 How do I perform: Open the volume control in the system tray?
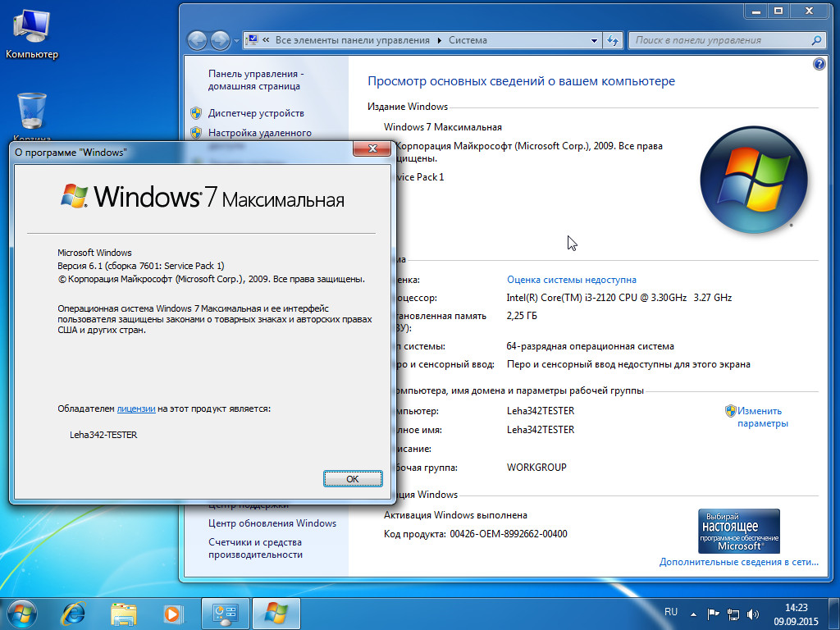click(751, 612)
